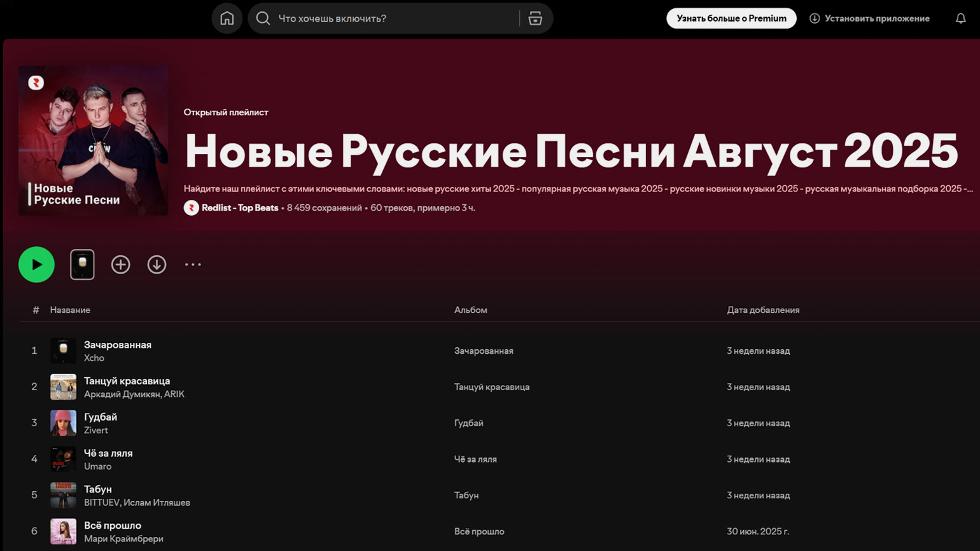This screenshot has height=551, width=980.
Task: Click the playlist description text
Action: point(578,189)
